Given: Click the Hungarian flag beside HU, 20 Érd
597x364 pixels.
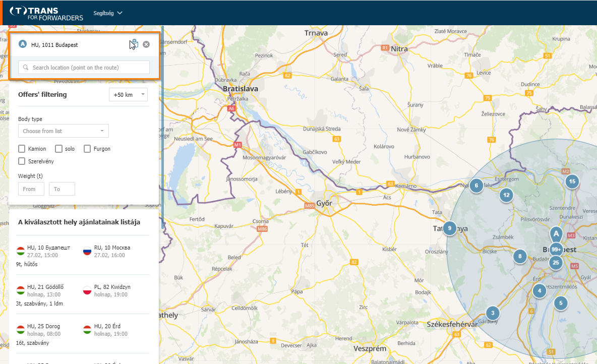Looking at the screenshot, I should (87, 330).
